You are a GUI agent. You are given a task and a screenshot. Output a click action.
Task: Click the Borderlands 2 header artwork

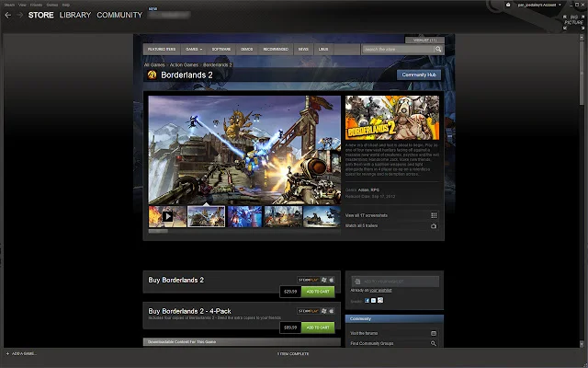pos(392,118)
